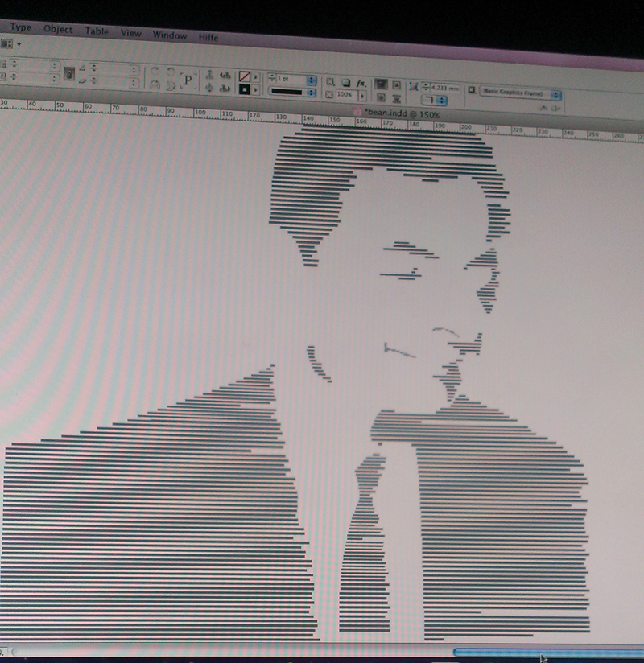Viewport: 644px width, 663px height.
Task: Toggle the no text wrap button
Action: (381, 84)
